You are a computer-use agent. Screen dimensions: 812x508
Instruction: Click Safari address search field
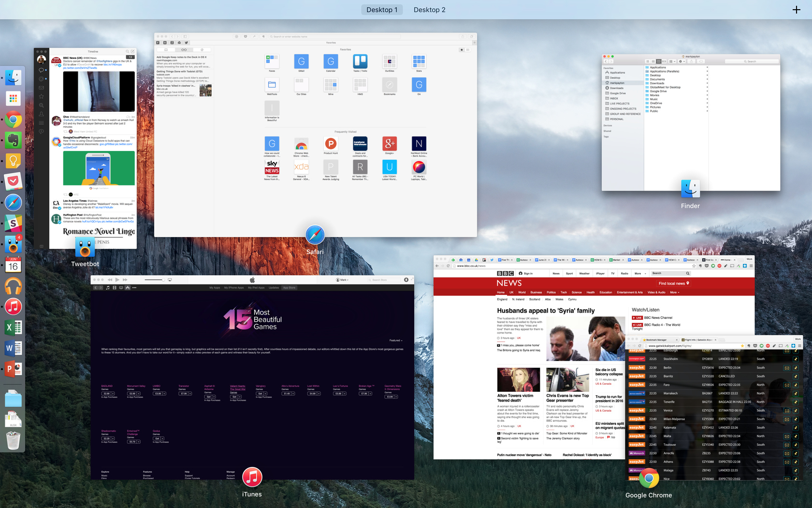[x=334, y=36]
